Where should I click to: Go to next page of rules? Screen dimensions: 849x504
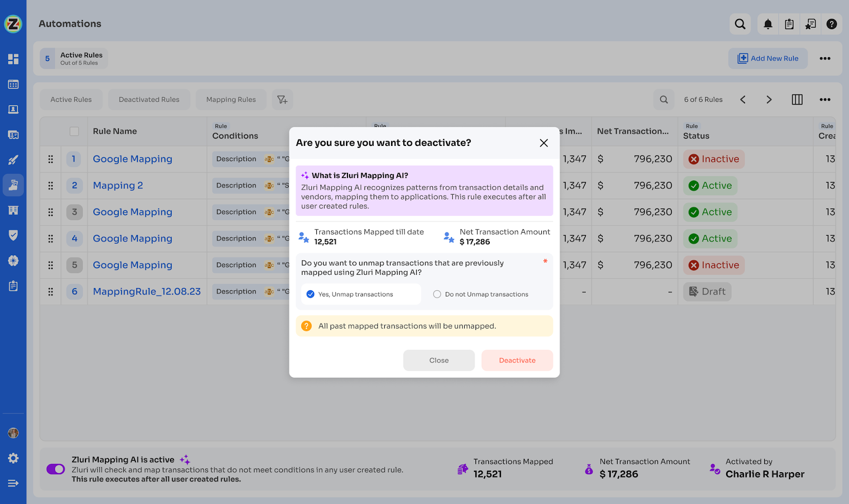pyautogui.click(x=769, y=100)
